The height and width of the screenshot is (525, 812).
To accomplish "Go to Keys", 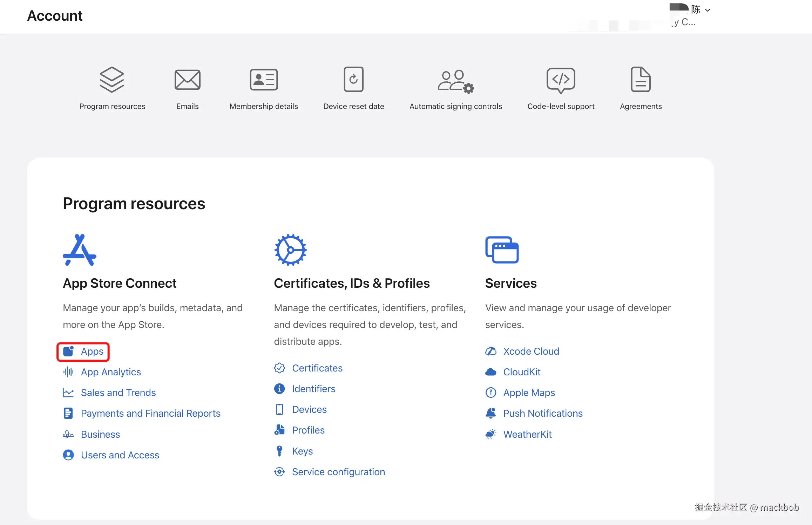I will point(303,451).
